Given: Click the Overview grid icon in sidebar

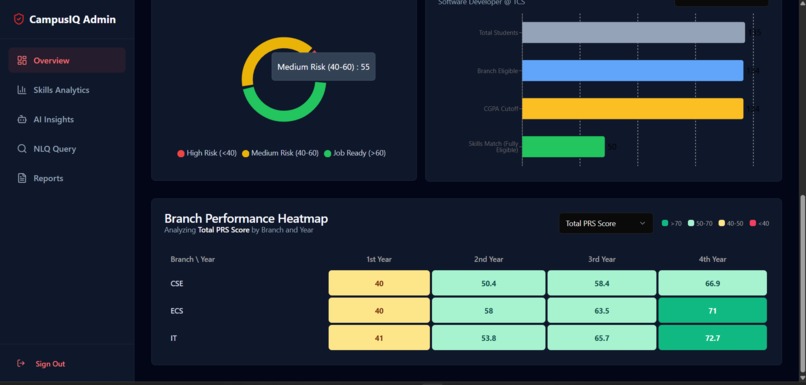Looking at the screenshot, I should tap(22, 61).
